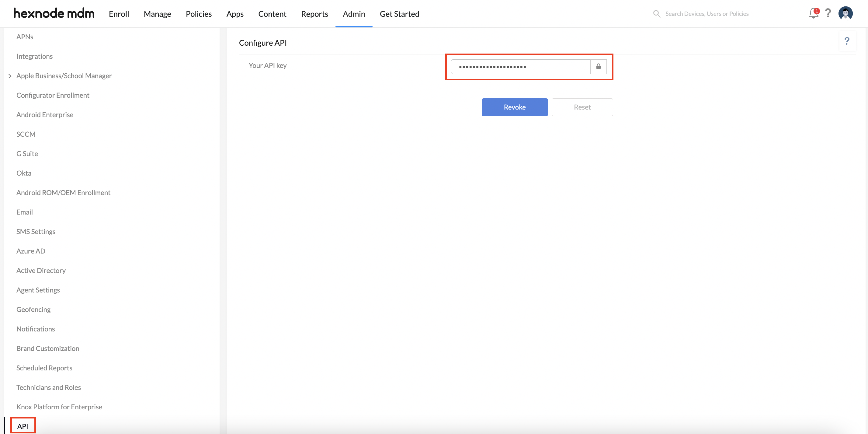Viewport: 868px width, 434px height.
Task: Open G Suite settings
Action: [x=27, y=154]
